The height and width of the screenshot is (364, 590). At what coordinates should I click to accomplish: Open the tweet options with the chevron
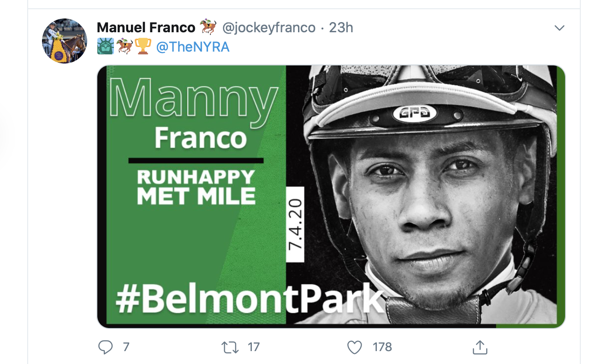[x=559, y=27]
